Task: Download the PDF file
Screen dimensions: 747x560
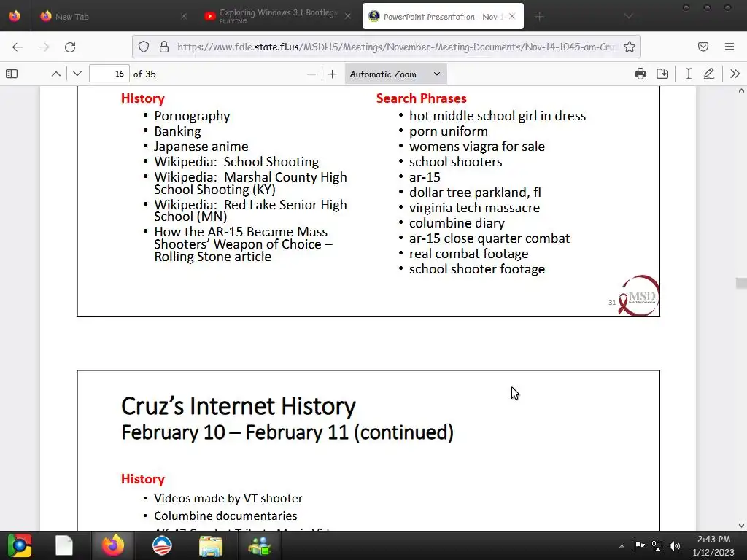Action: (662, 74)
